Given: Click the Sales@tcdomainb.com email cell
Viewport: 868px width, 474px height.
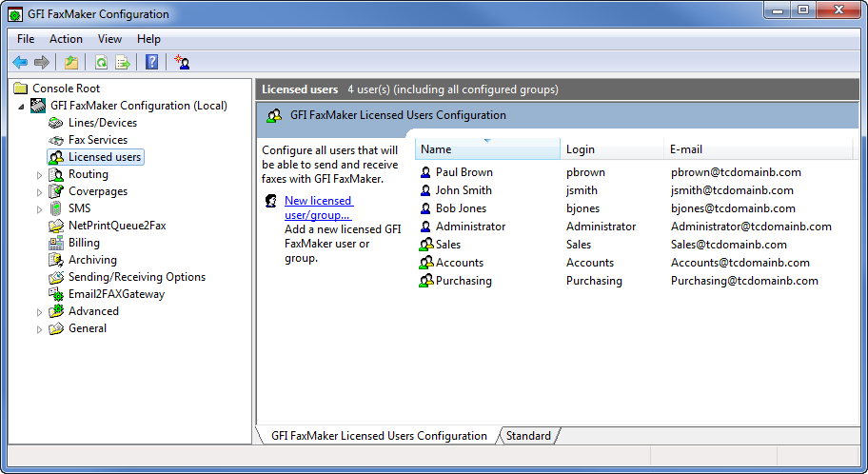Looking at the screenshot, I should [728, 245].
